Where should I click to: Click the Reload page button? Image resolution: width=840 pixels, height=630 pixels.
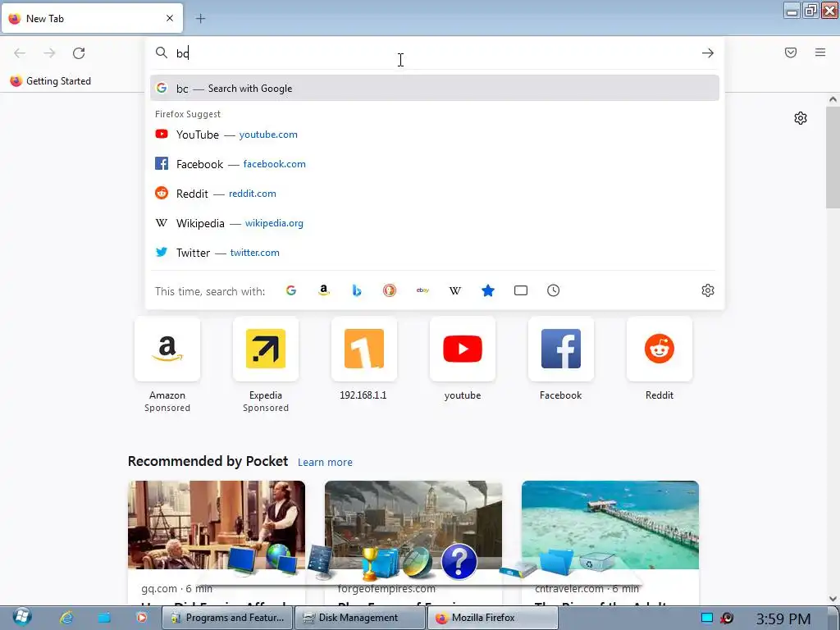[79, 53]
